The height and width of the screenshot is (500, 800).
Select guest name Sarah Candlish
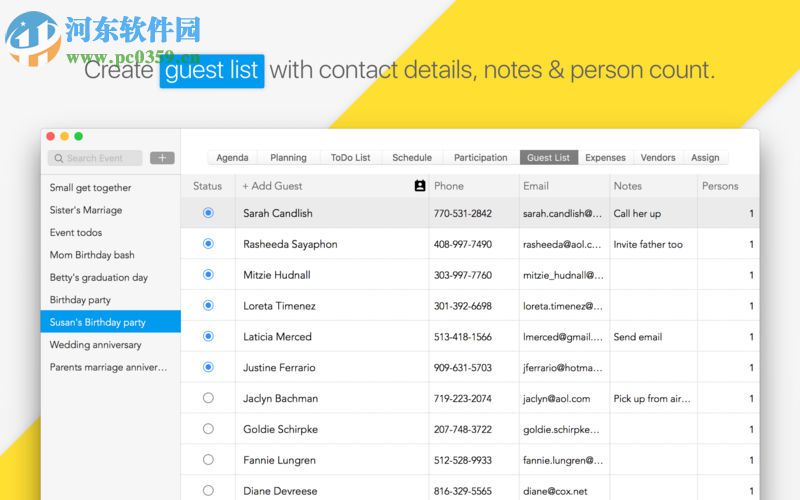pyautogui.click(x=278, y=213)
